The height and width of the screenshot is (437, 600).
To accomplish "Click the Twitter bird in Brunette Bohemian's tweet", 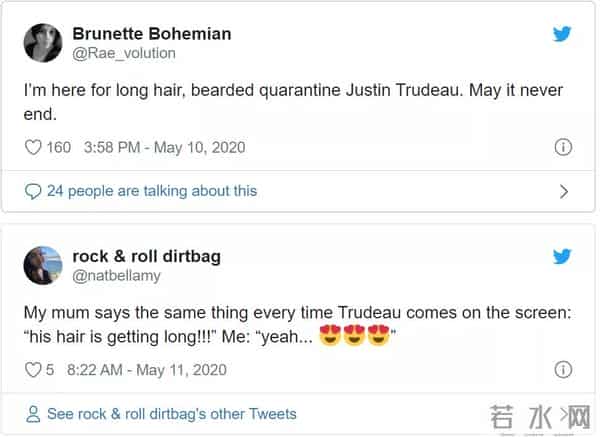I will [x=563, y=34].
